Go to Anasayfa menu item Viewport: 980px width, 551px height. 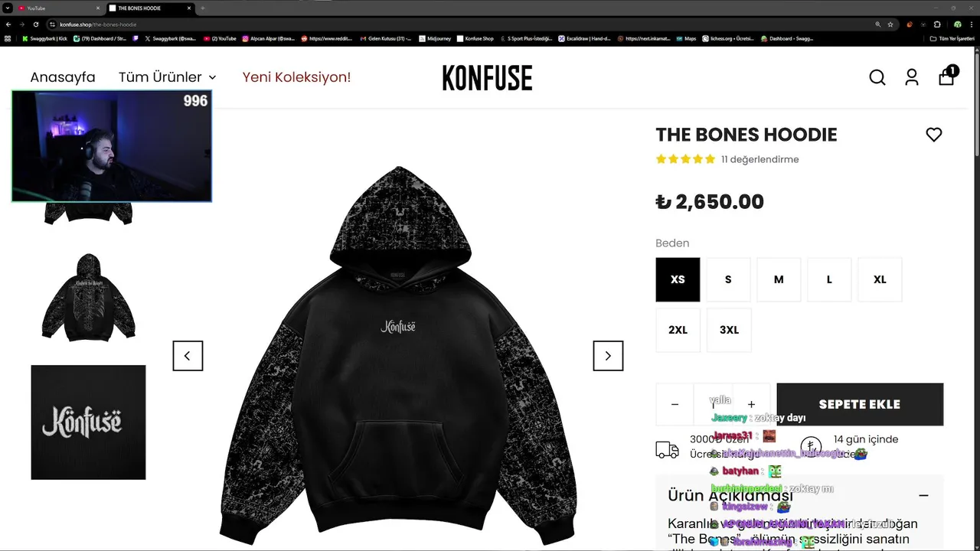point(63,77)
